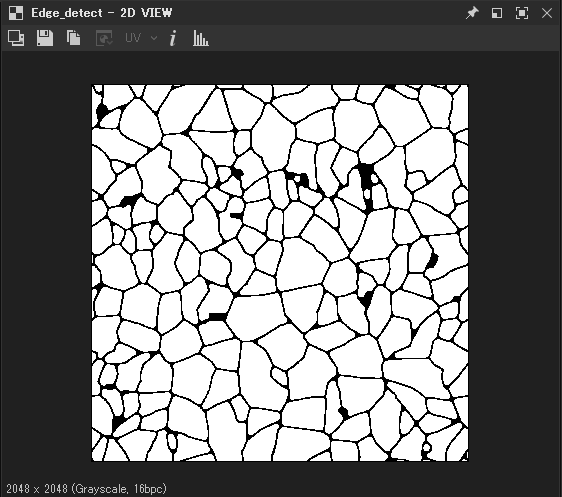
Task: Open the UV options label in toolbar
Action: [x=133, y=38]
